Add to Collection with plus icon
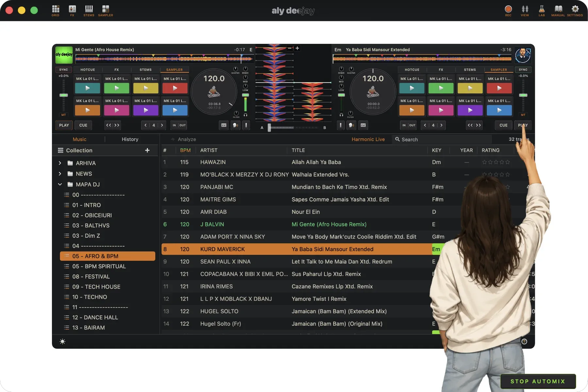 [147, 150]
